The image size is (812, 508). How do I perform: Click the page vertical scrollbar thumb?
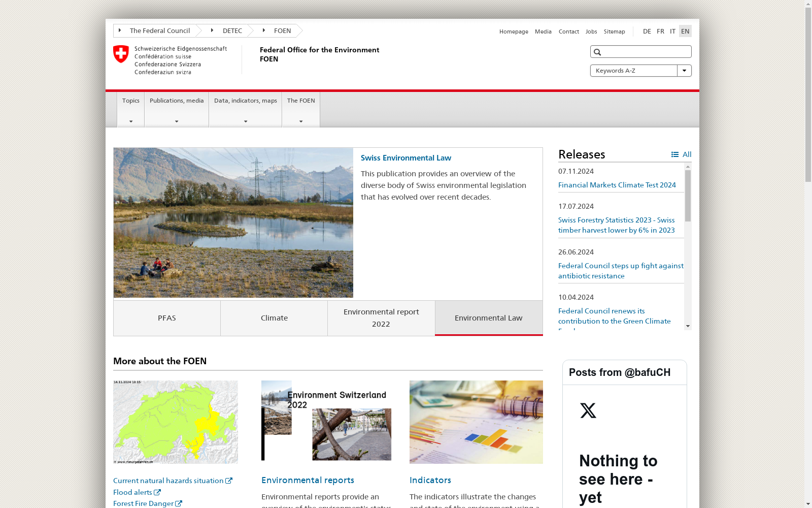point(808,95)
